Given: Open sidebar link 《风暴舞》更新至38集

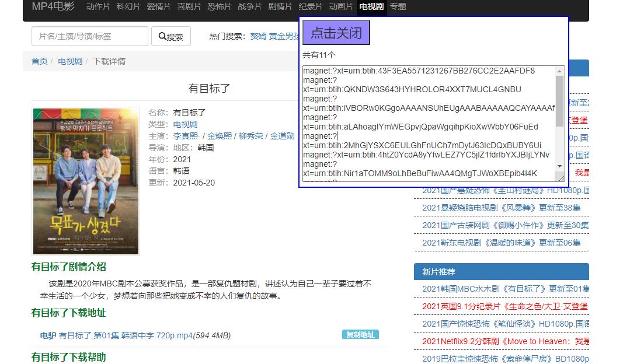Looking at the screenshot, I should tap(501, 208).
